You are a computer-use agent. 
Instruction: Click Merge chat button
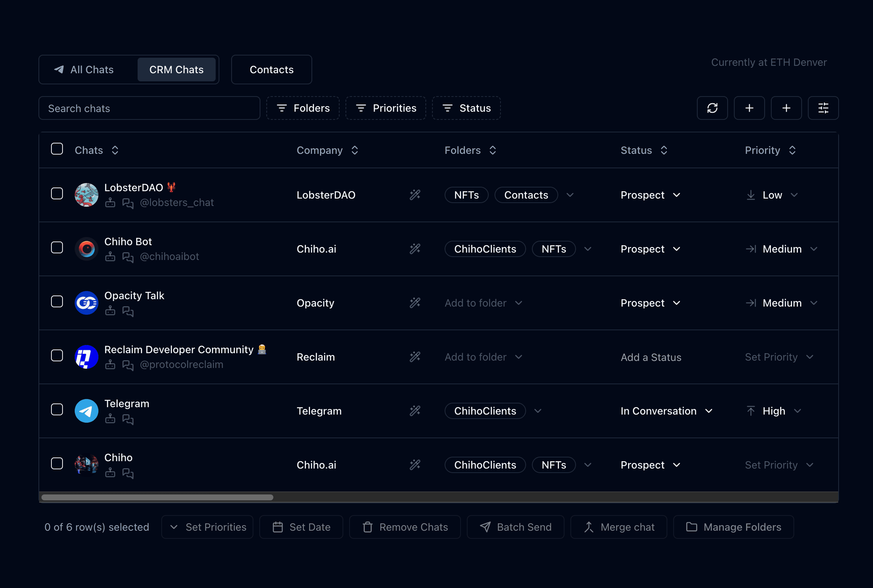[619, 527]
